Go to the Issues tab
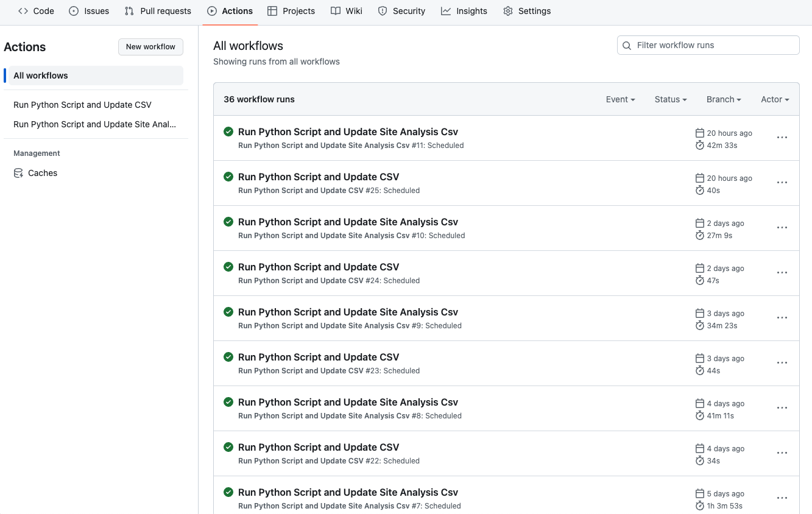The height and width of the screenshot is (514, 812). tap(89, 11)
